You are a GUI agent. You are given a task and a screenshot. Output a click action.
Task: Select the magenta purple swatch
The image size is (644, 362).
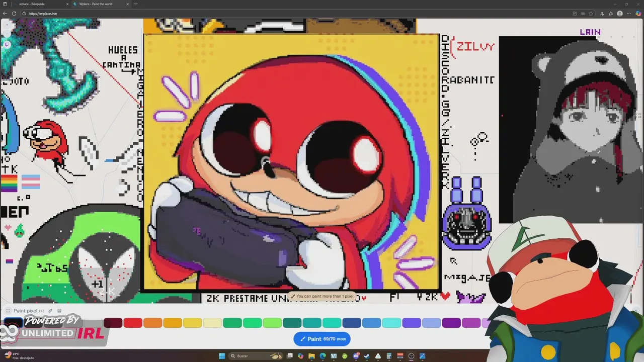pos(471,323)
